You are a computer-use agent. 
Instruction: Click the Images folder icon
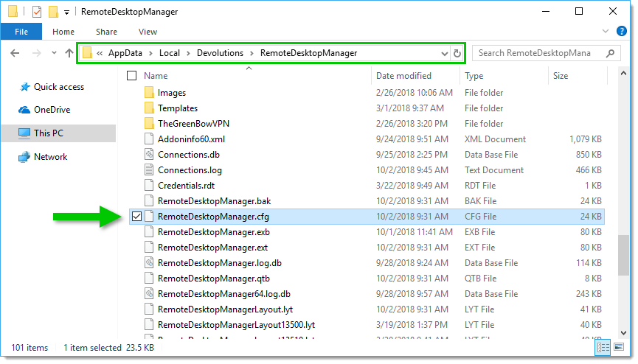(x=149, y=92)
